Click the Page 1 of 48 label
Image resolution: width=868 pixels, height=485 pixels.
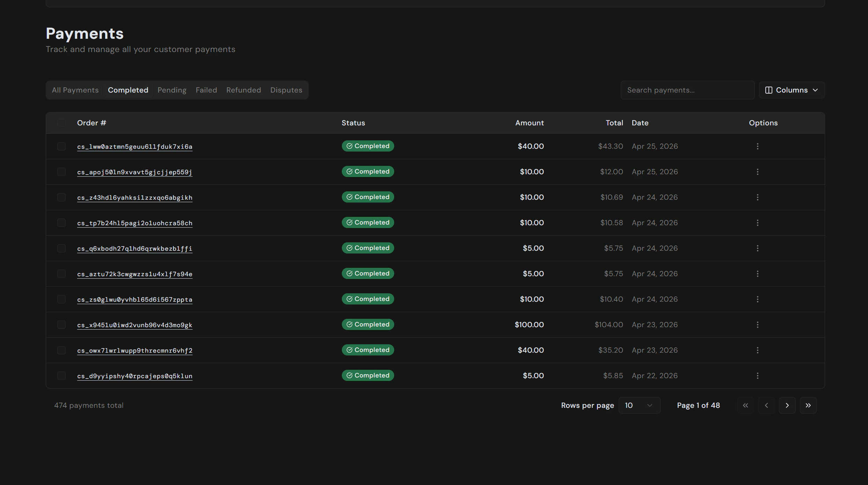(x=698, y=405)
